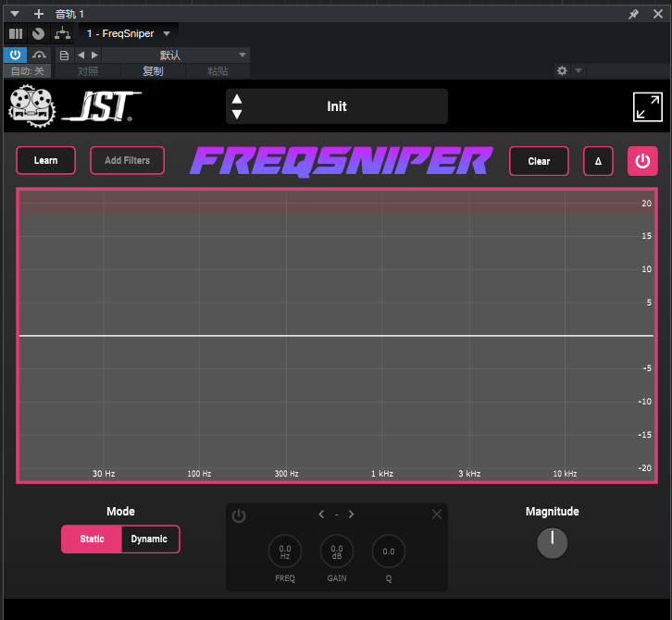Screen dimensions: 672x620
Task: Click the Clear button
Action: pyautogui.click(x=539, y=161)
